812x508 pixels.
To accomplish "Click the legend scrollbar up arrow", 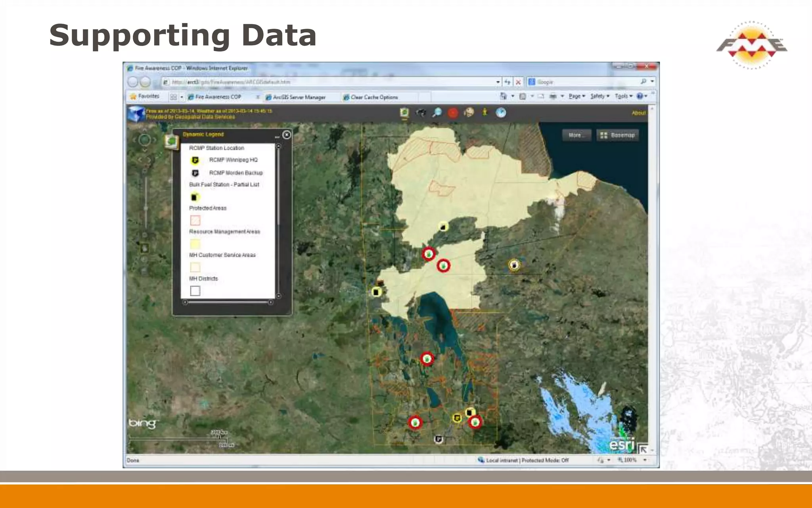I will pos(278,146).
